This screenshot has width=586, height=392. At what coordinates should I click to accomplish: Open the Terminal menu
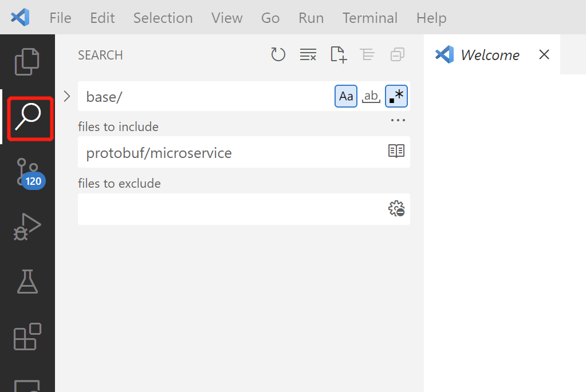pyautogui.click(x=369, y=18)
